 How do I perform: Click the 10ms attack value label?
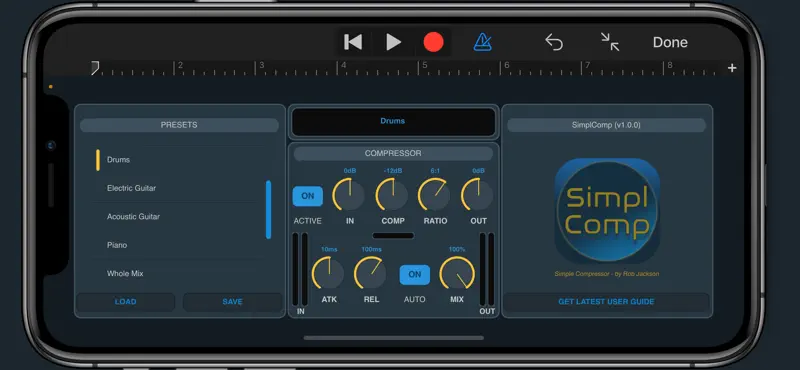point(329,250)
